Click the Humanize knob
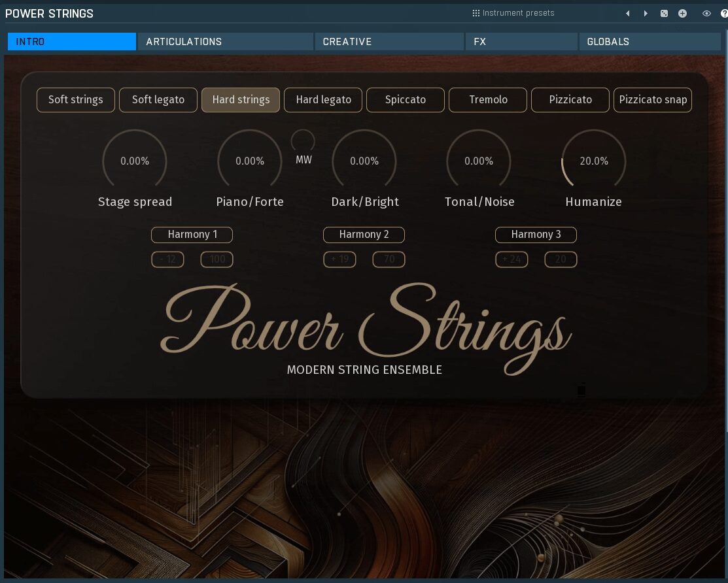Screen dimensions: 728x583 point(593,161)
